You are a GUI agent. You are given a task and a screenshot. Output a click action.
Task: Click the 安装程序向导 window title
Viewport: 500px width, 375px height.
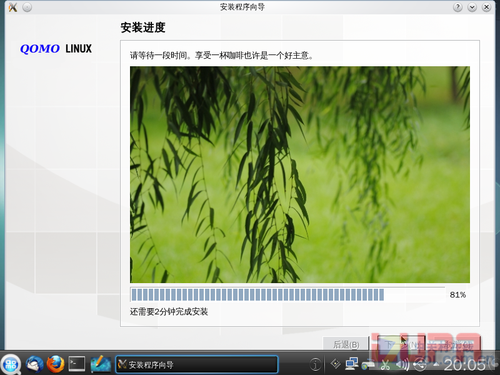(x=242, y=7)
